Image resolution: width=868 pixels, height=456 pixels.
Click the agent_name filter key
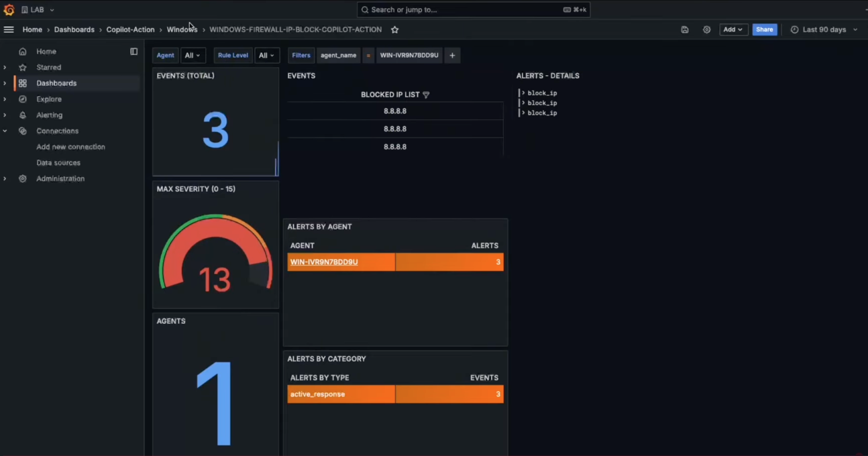point(339,56)
